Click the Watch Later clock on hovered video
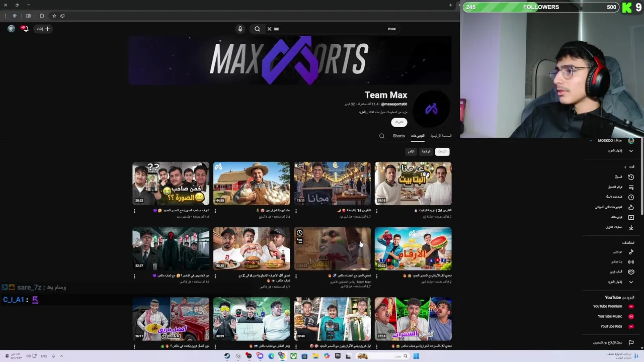This screenshot has width=644, height=362. 299,233
